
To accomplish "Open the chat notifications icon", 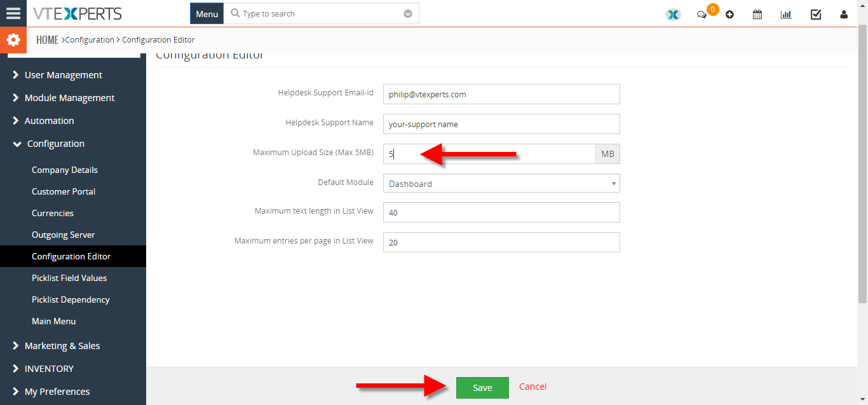I will coord(702,15).
